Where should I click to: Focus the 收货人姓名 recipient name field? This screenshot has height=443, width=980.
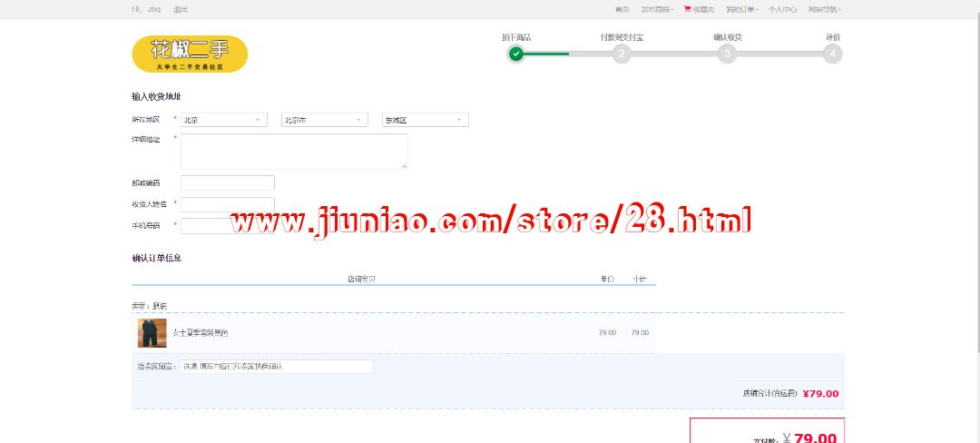click(228, 204)
